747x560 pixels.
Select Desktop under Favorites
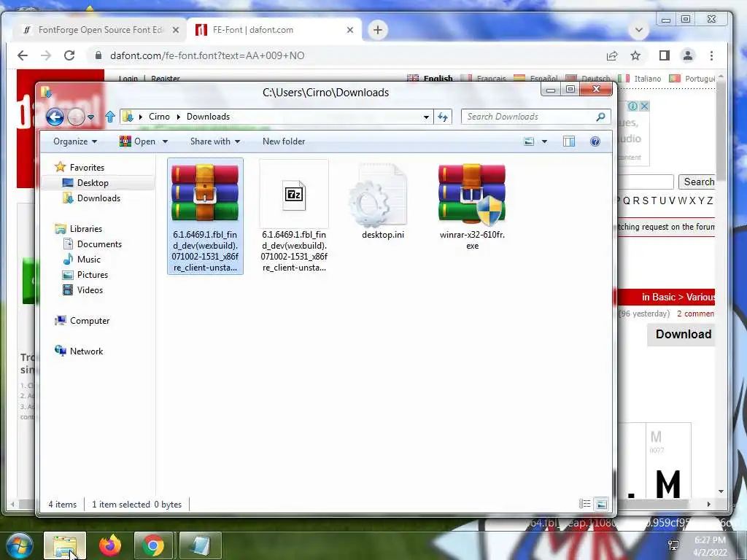93,183
